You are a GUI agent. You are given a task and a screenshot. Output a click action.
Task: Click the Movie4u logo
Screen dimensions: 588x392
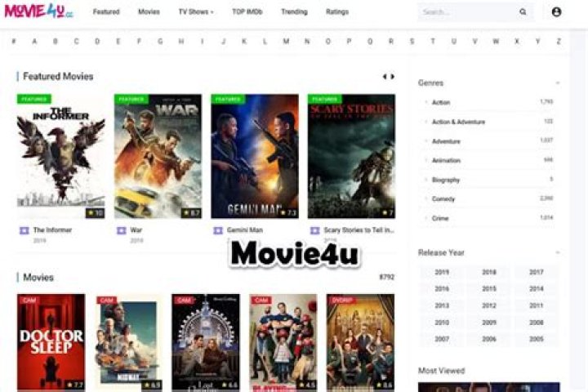tap(38, 11)
